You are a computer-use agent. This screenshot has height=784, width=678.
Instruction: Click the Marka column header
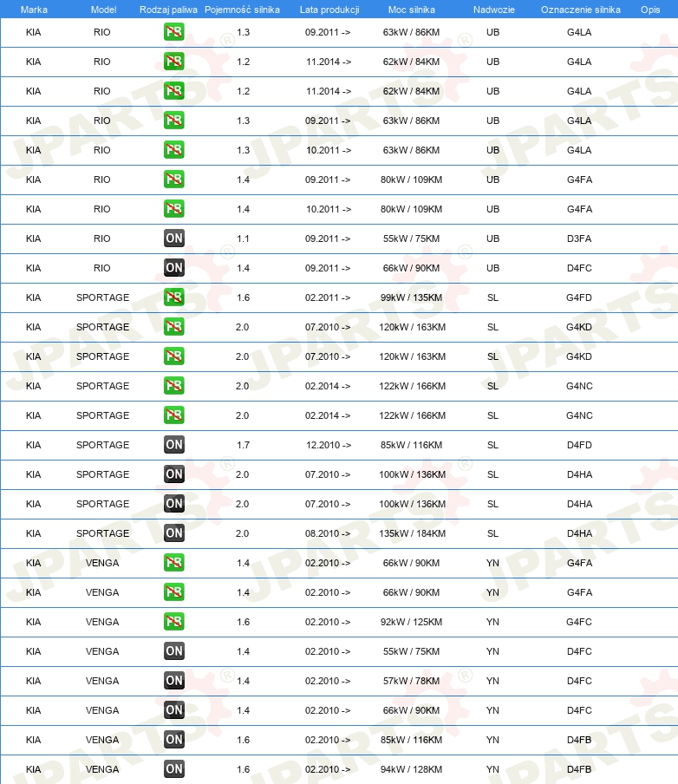[34, 10]
